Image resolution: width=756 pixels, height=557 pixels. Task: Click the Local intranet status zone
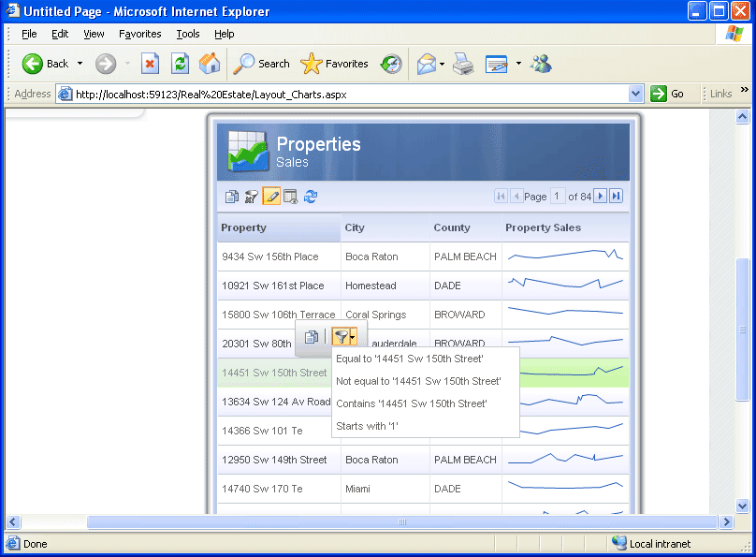coord(652,544)
